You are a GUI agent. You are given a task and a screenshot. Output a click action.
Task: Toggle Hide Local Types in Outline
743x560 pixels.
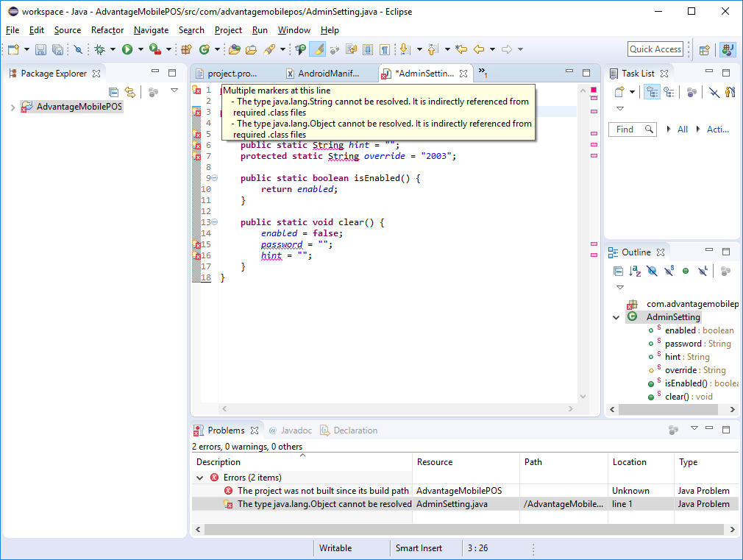703,272
